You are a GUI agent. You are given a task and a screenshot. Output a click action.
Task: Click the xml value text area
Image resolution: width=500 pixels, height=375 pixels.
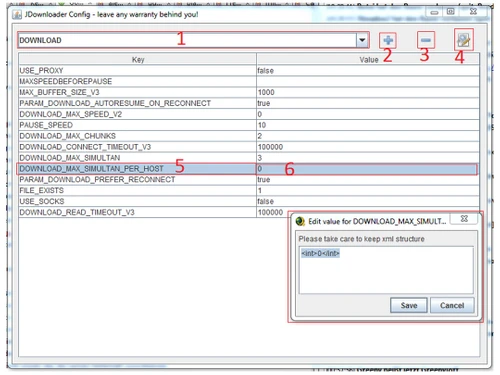(386, 270)
